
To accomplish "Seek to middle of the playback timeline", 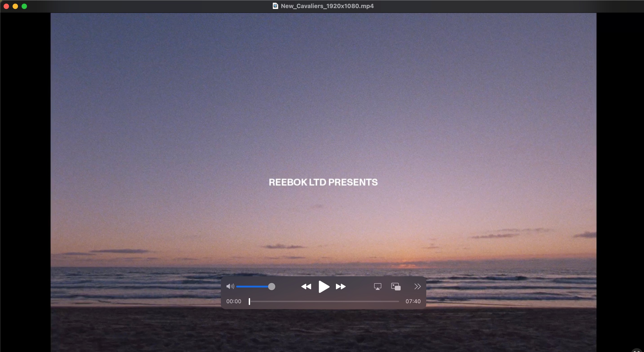I will click(x=324, y=301).
